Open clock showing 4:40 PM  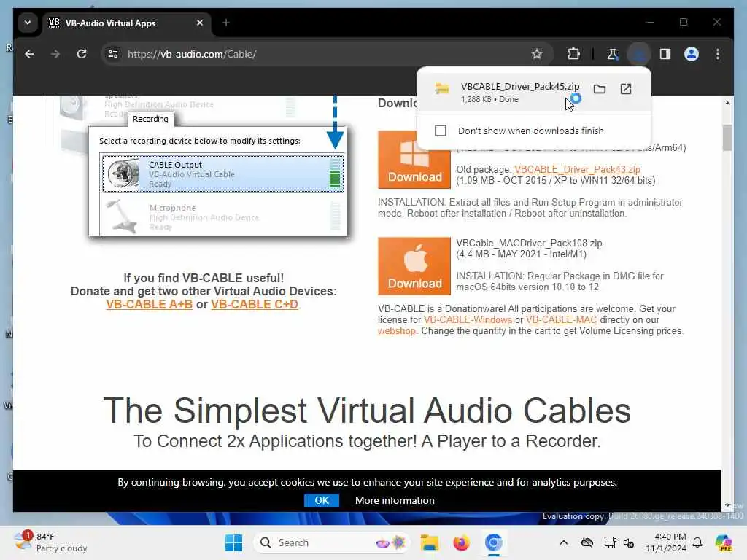click(x=665, y=542)
